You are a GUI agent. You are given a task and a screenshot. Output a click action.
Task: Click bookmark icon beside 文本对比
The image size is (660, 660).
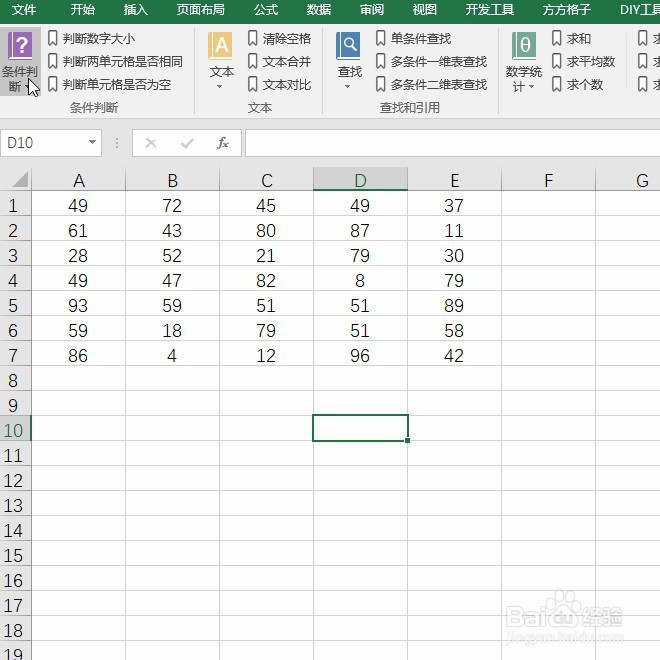coord(253,84)
